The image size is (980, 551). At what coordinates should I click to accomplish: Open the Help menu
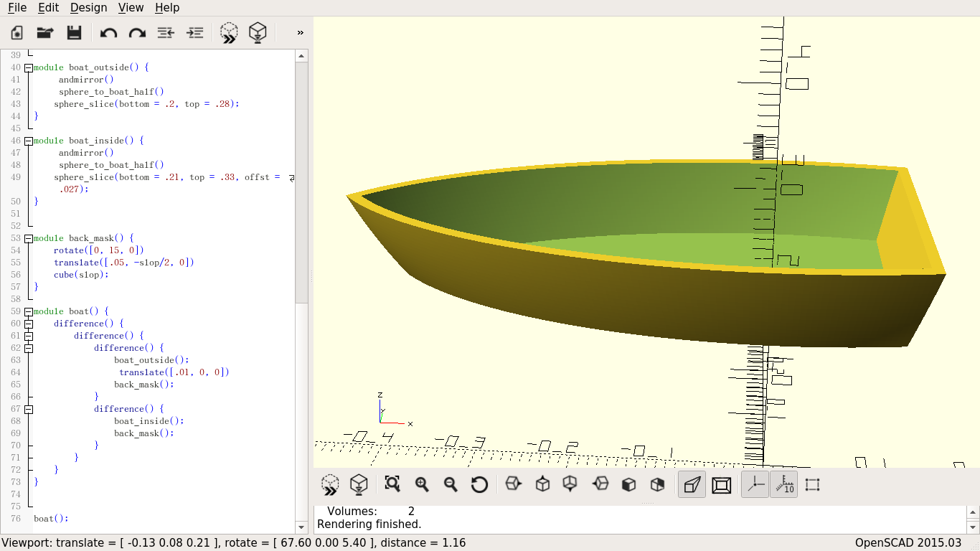(x=167, y=7)
